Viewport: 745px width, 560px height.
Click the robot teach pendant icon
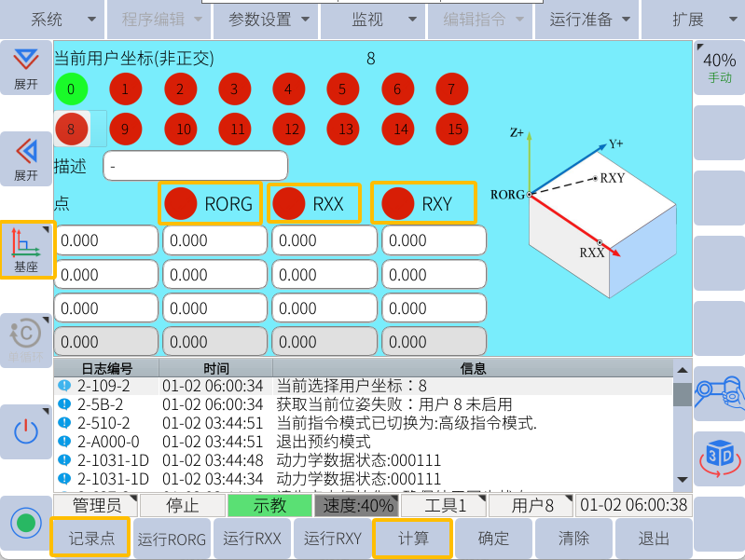click(x=719, y=393)
